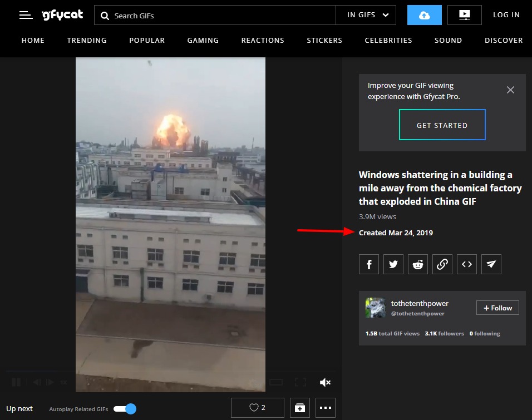
Task: Step forward one frame
Action: (x=50, y=382)
